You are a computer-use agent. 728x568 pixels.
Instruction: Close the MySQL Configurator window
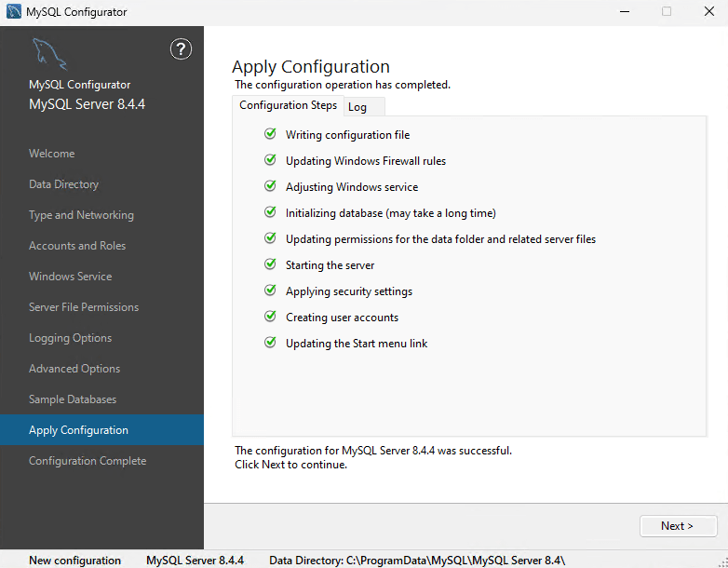click(709, 11)
